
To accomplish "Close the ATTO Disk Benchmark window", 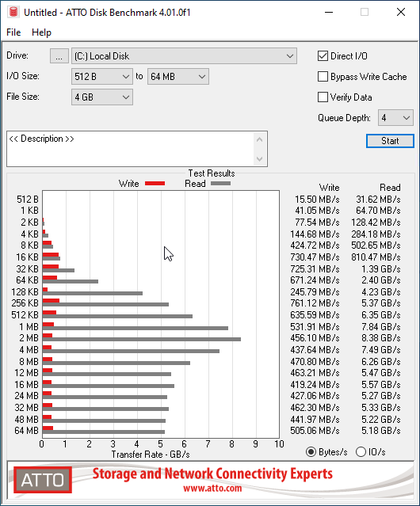I will pyautogui.click(x=401, y=12).
